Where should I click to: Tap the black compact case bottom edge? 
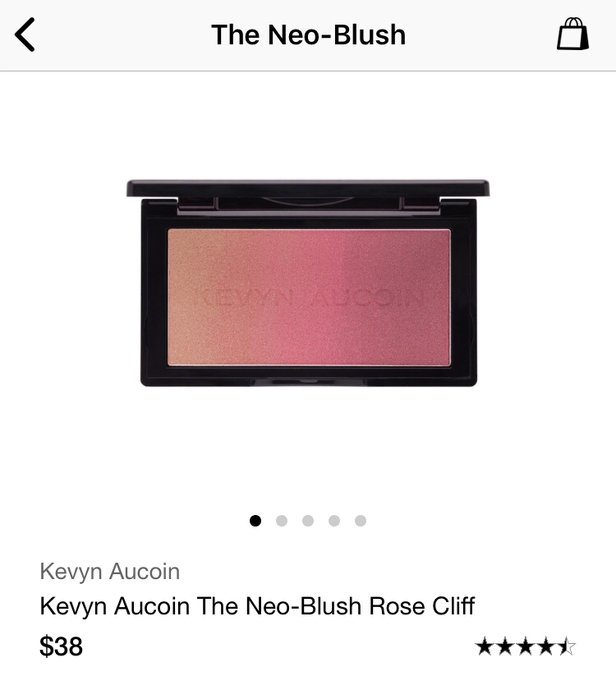click(x=308, y=381)
